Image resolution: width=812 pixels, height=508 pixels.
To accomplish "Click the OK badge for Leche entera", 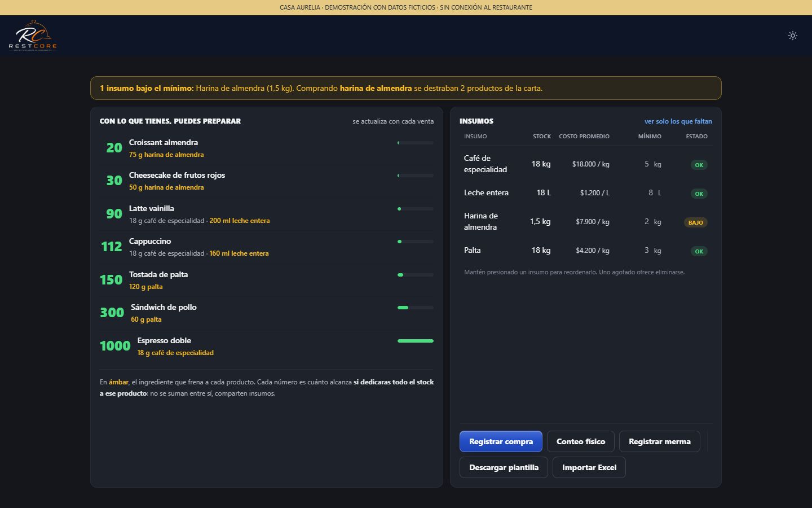I will (699, 194).
